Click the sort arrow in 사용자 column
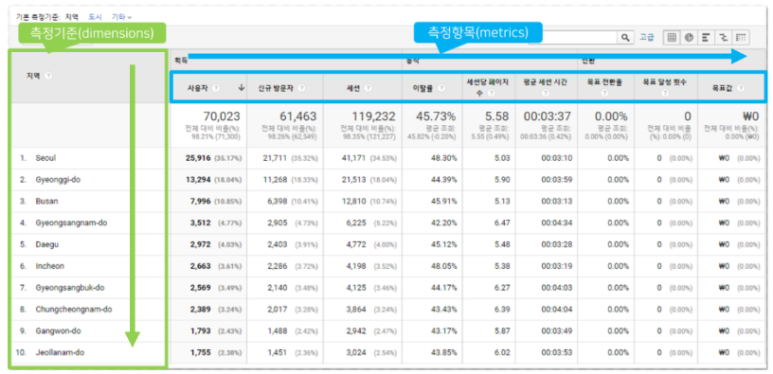Viewport: 773px width, 374px height. point(241,88)
